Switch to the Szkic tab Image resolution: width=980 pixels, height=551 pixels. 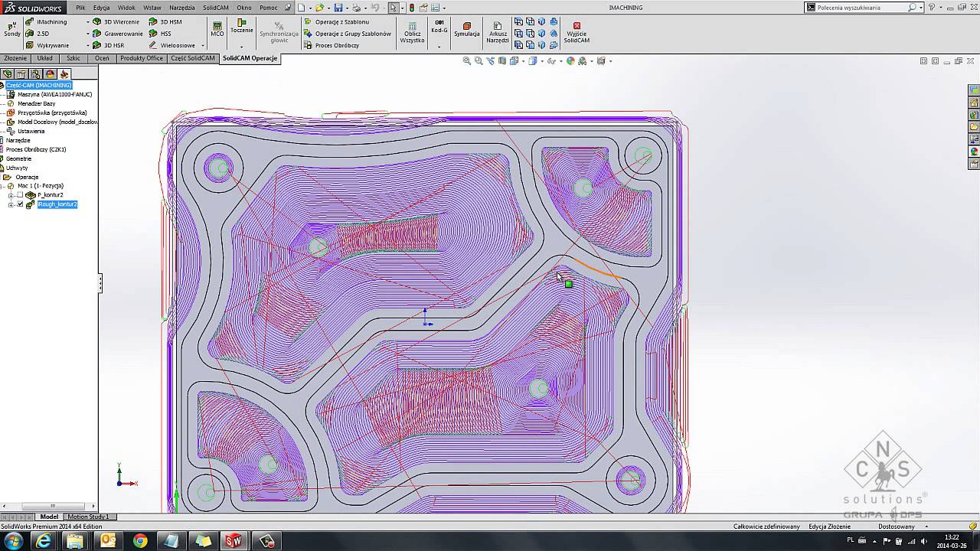coord(73,58)
